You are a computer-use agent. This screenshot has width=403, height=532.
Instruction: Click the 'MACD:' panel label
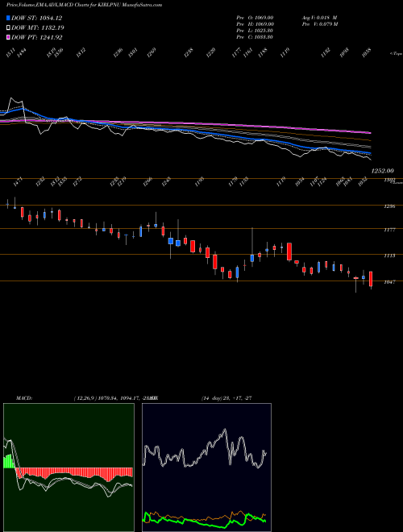tap(24, 398)
